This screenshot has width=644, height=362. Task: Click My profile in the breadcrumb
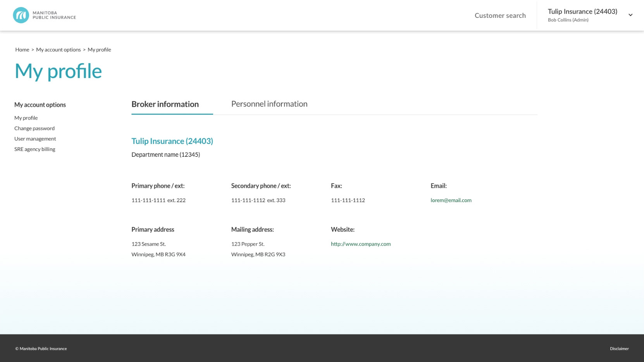pos(99,50)
